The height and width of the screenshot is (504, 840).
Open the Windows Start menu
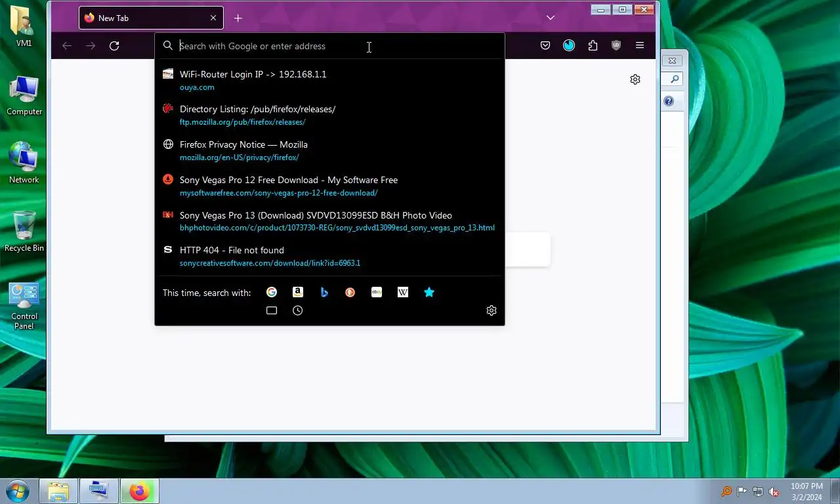17,491
